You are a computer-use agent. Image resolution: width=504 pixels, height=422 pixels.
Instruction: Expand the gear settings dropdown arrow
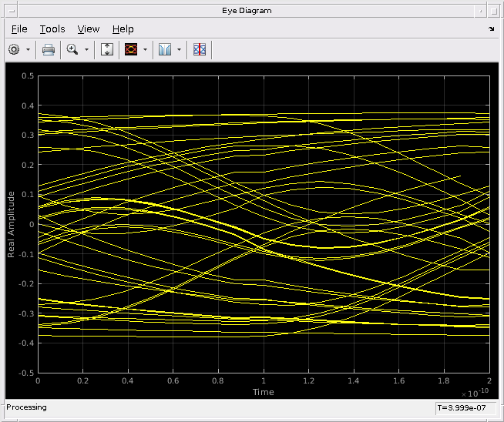[x=29, y=49]
